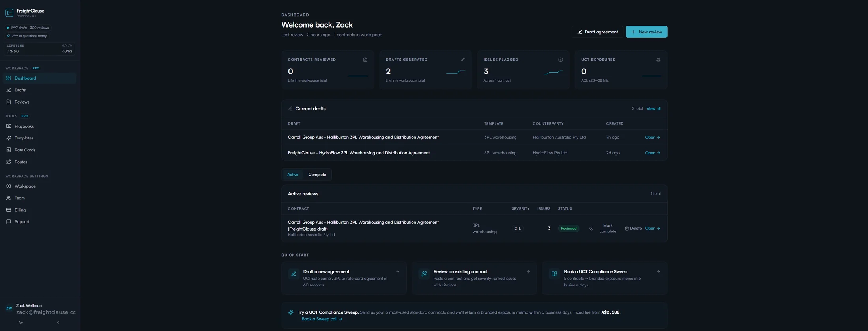Viewport: 868px width, 331px height.
Task: Click zack@freightclause email in sidebar
Action: point(46,312)
